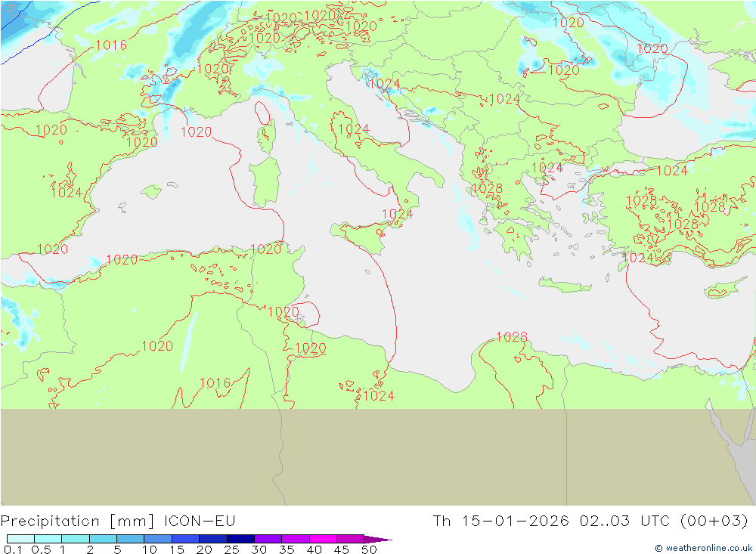Click the legend value '50'
This screenshot has height=554, width=756.
tap(369, 549)
